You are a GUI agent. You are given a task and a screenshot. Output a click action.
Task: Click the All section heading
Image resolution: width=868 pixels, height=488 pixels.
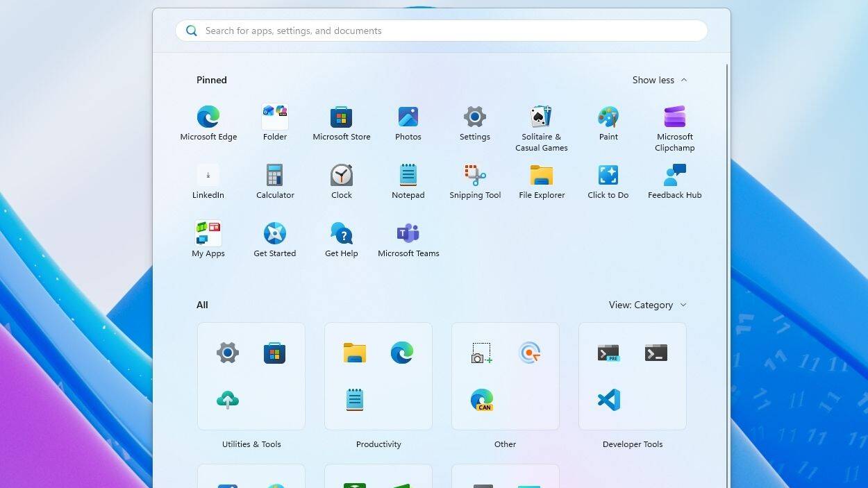click(202, 305)
